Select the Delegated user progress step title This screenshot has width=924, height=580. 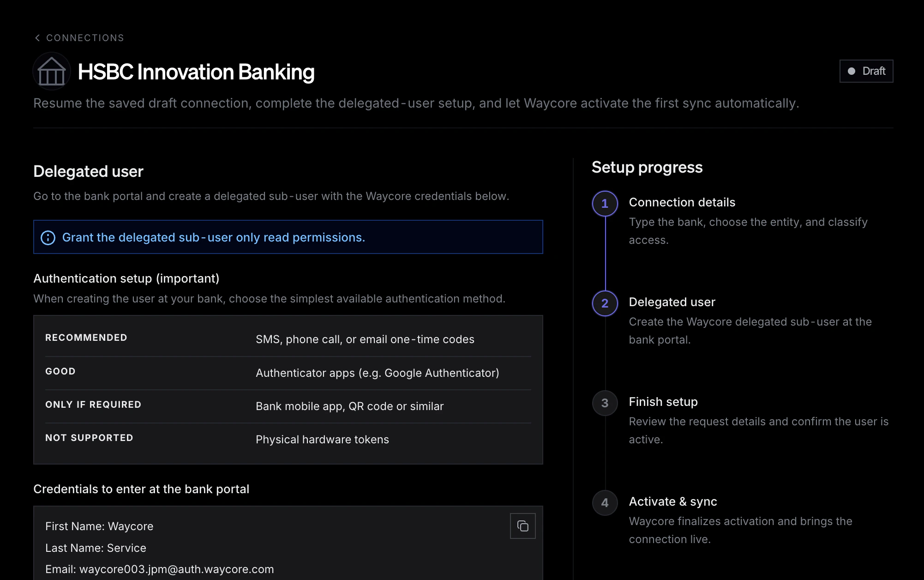pos(672,302)
